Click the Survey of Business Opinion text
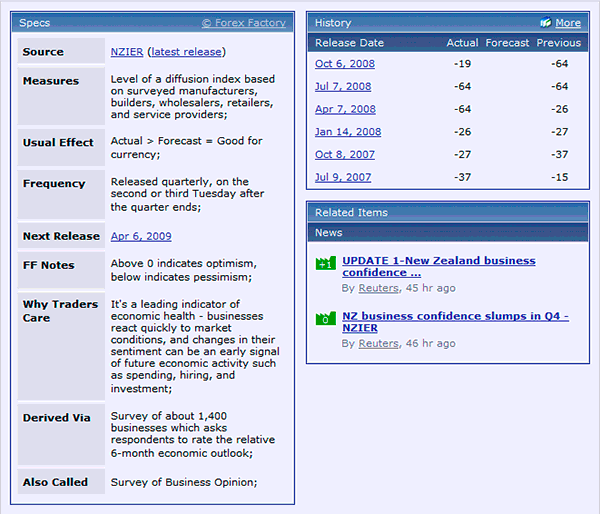The height and width of the screenshot is (514, 600). coord(184,482)
